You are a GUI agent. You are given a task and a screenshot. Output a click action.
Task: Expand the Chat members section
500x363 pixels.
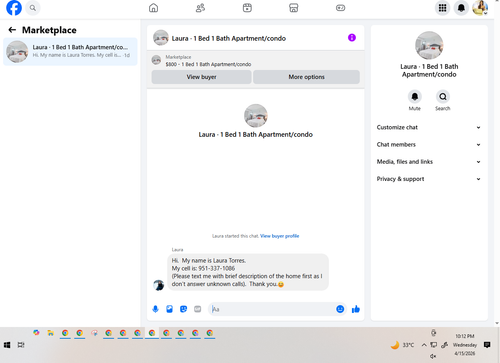click(429, 145)
